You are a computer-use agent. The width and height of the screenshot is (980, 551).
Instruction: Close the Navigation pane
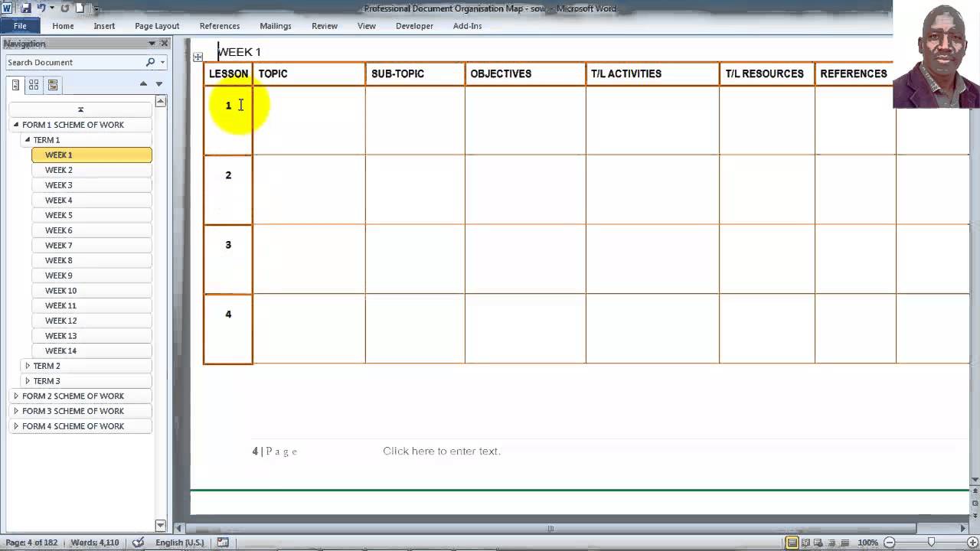pyautogui.click(x=164, y=44)
